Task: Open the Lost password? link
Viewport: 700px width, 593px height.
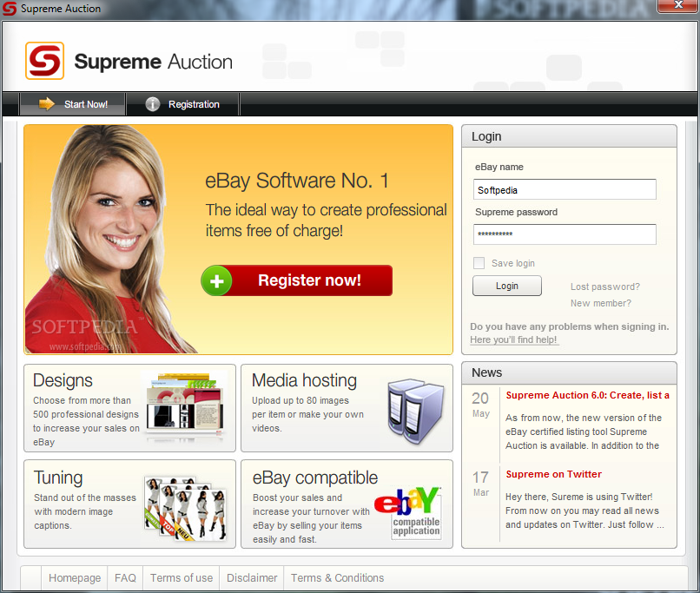Action: [605, 287]
